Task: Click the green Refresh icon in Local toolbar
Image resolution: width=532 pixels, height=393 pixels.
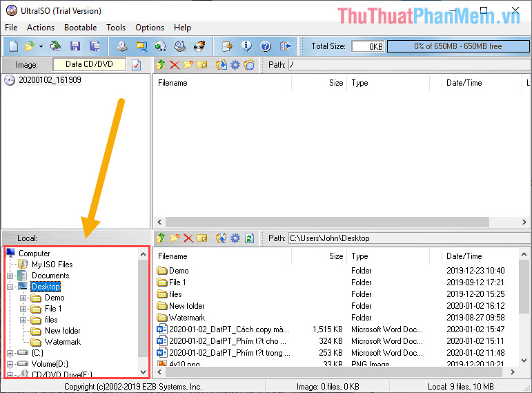Action: coord(249,238)
